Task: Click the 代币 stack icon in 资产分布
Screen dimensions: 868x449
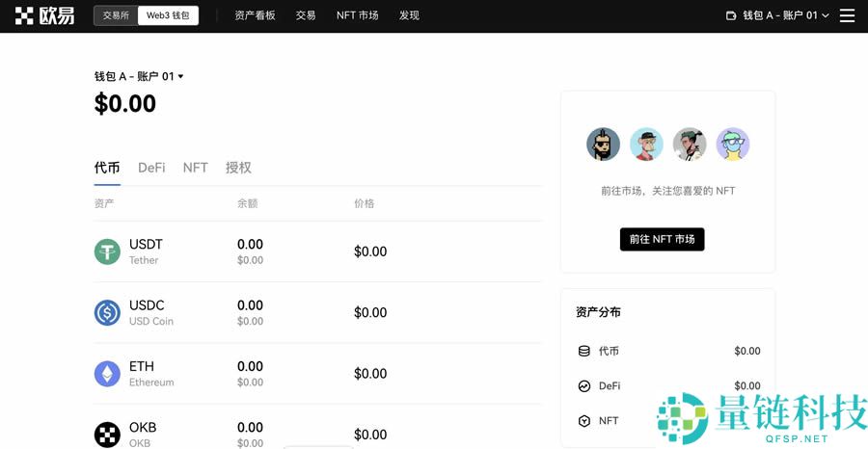Action: (584, 351)
